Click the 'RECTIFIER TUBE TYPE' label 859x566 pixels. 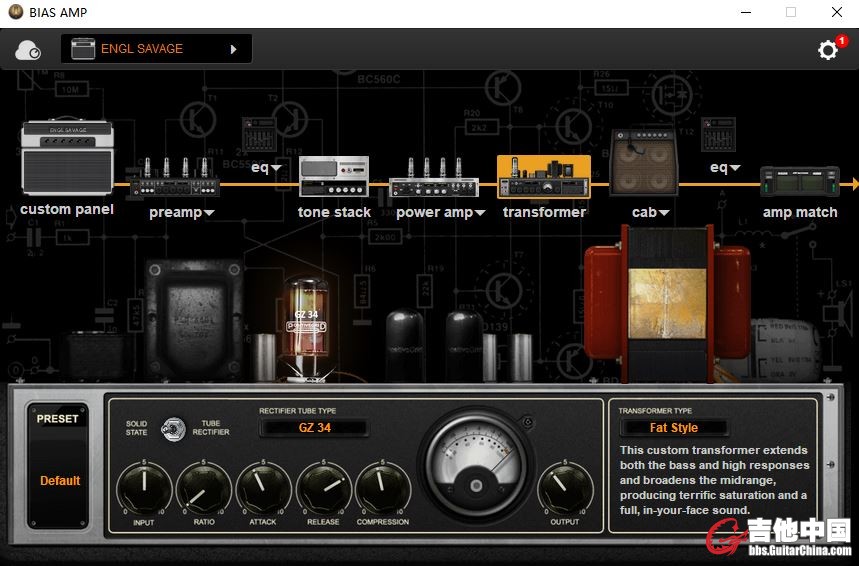(x=297, y=410)
